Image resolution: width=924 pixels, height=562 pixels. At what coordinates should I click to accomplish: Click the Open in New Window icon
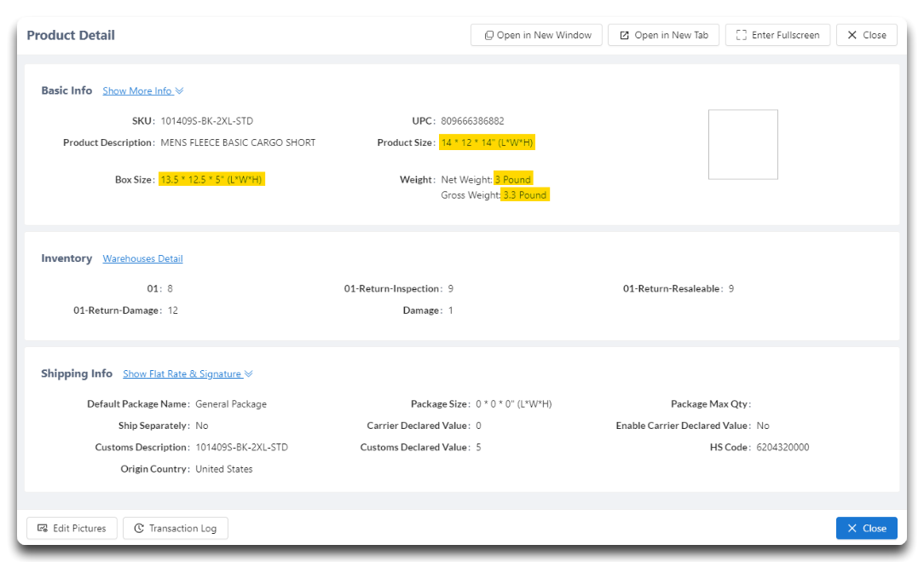pos(488,35)
